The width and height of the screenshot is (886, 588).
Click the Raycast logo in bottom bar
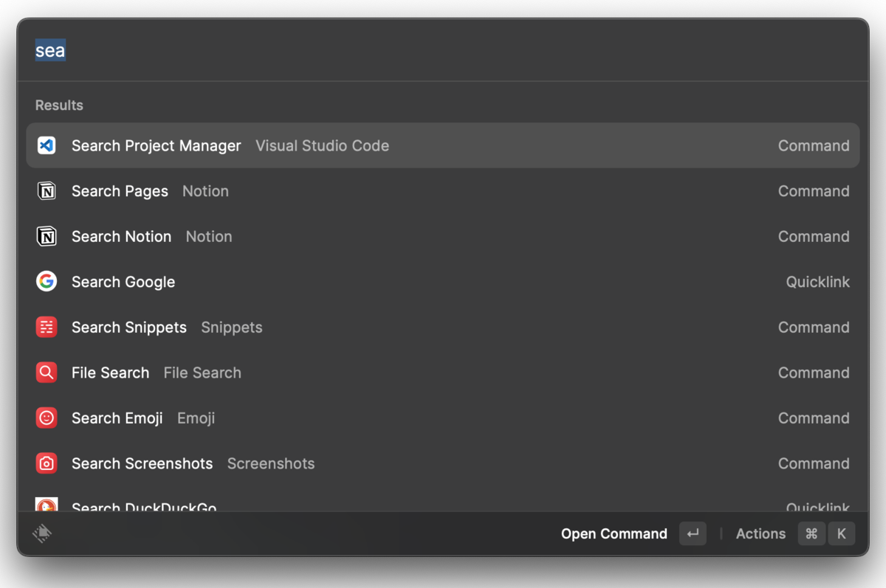pos(42,533)
